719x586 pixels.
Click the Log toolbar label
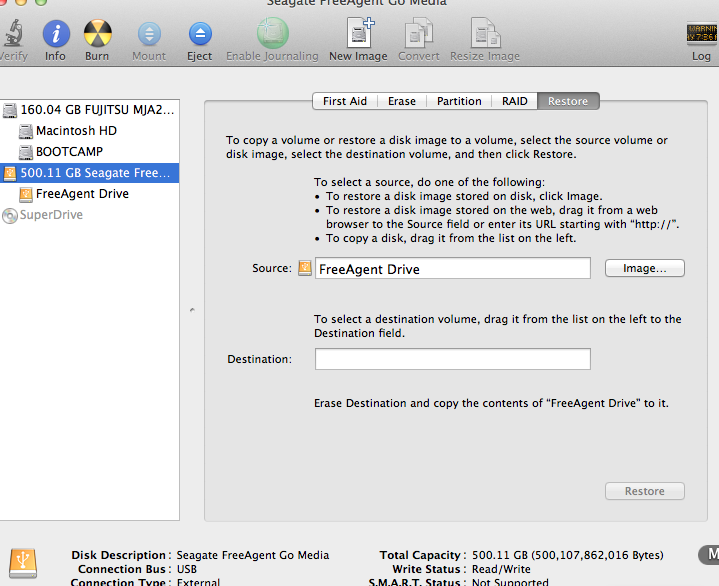click(x=701, y=56)
